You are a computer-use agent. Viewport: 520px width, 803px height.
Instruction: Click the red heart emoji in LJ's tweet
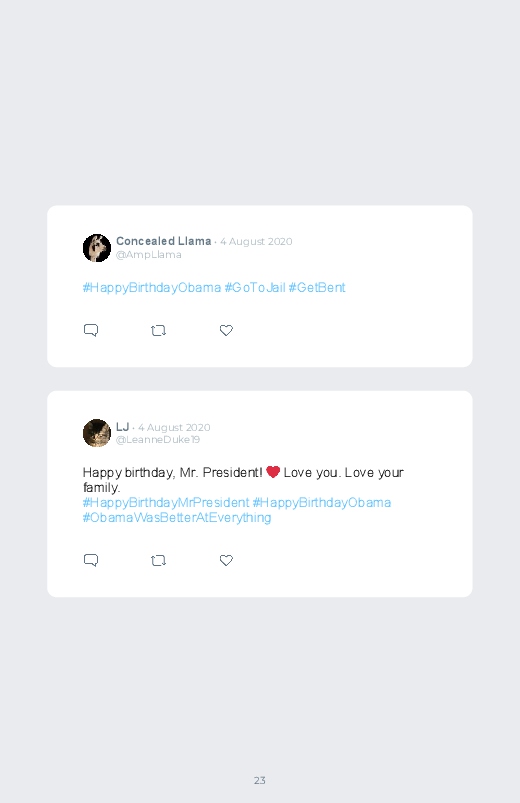[273, 472]
